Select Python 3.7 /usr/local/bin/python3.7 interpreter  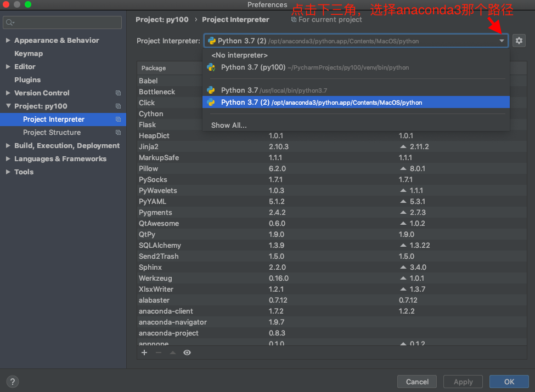(356, 90)
